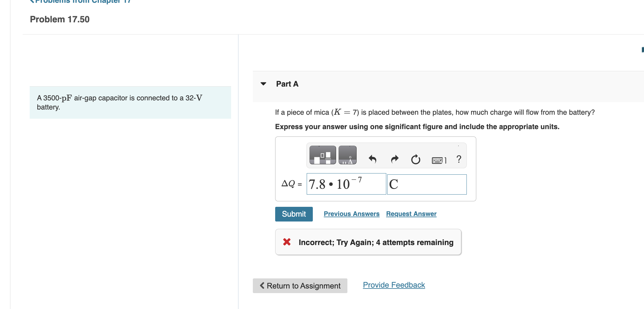Open the units symbol palette icon
The image size is (644, 309).
pos(348,155)
